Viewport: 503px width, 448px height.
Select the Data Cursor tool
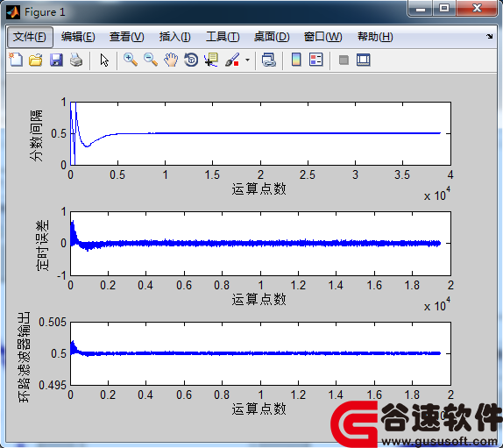(211, 60)
